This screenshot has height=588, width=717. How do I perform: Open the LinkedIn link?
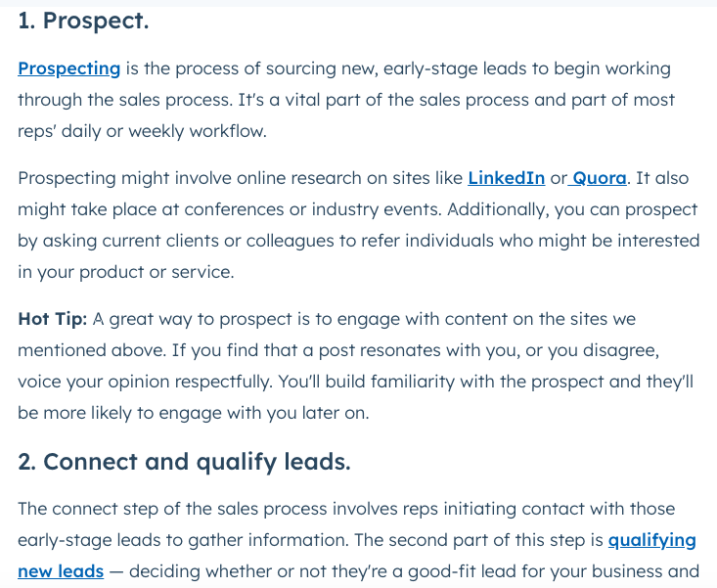pos(506,178)
